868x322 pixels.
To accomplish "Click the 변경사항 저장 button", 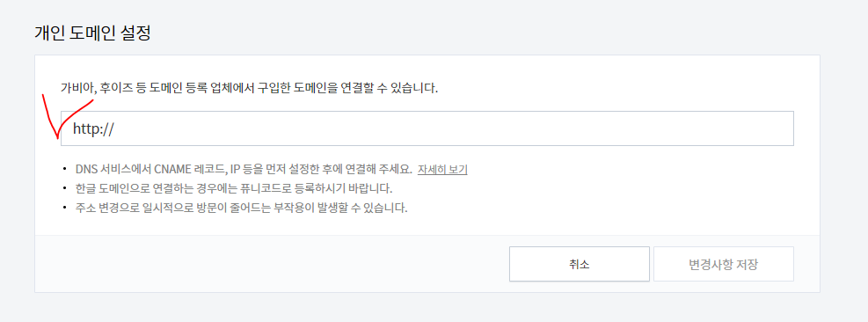I will (724, 264).
